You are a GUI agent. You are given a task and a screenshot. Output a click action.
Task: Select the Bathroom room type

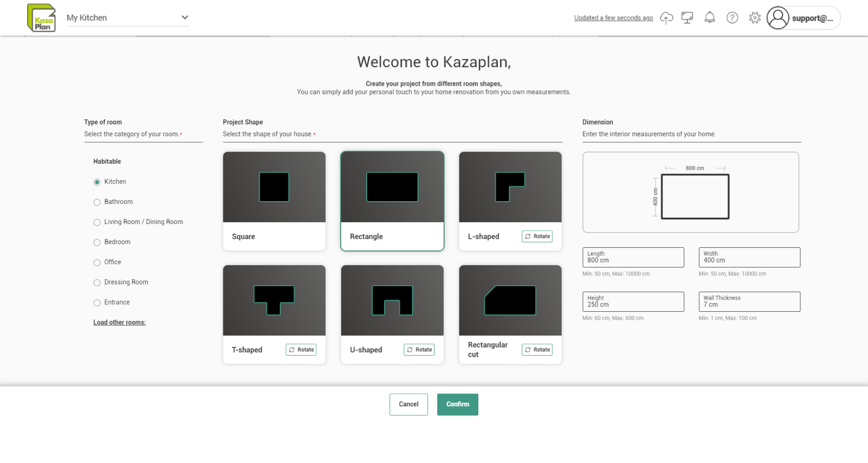pyautogui.click(x=113, y=202)
